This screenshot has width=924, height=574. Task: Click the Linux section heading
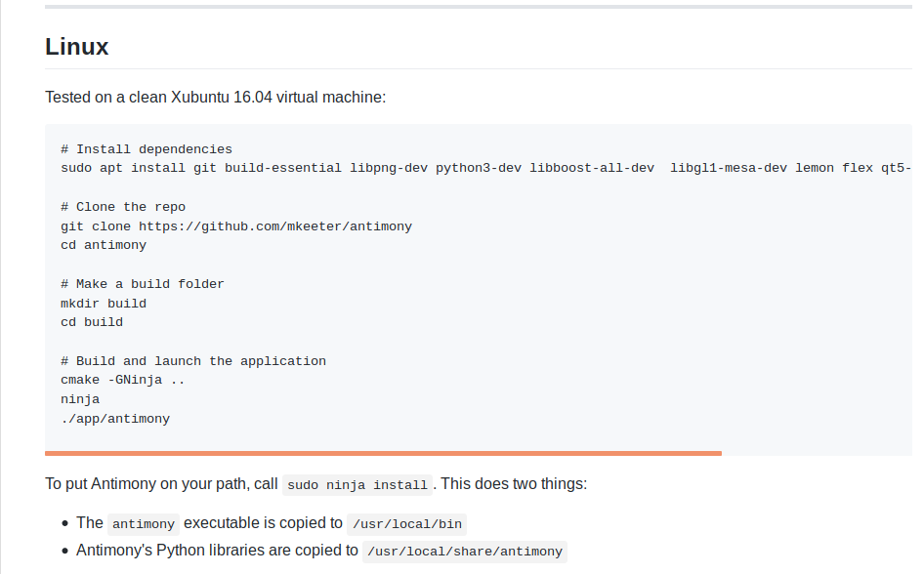coord(76,47)
